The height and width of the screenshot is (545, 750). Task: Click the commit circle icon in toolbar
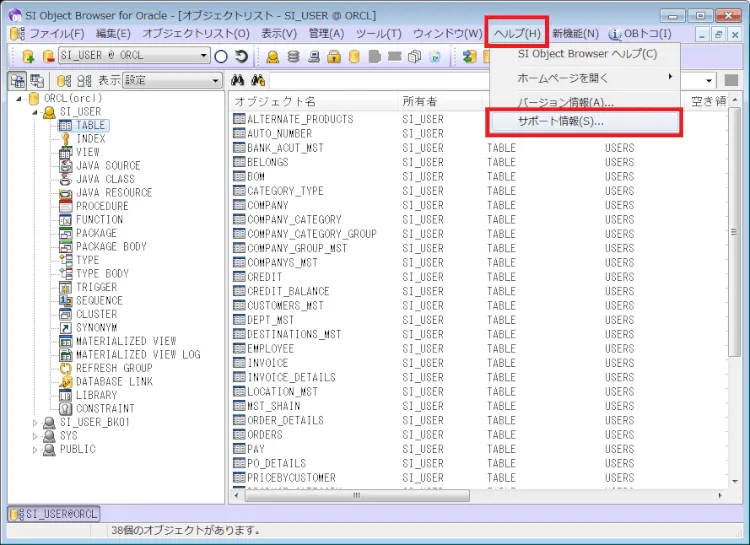[x=221, y=56]
